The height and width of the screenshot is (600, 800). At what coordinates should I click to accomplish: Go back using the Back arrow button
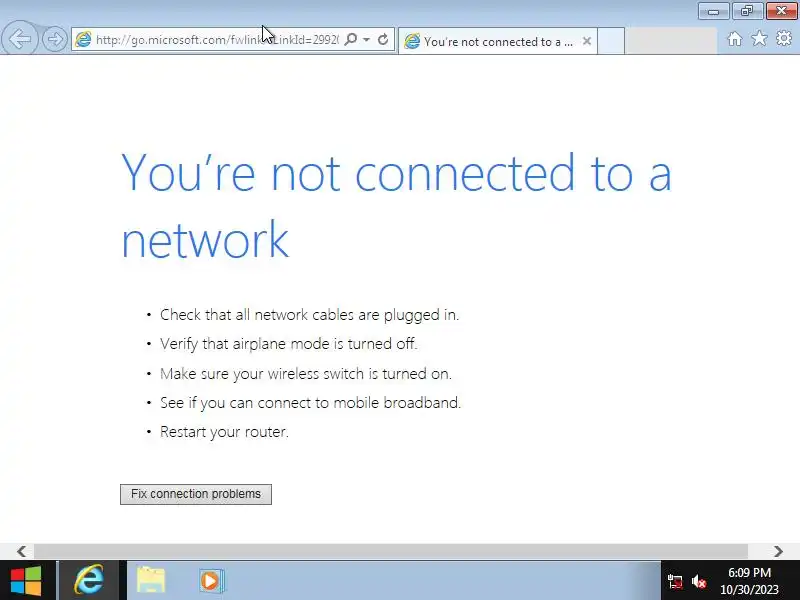pyautogui.click(x=20, y=39)
